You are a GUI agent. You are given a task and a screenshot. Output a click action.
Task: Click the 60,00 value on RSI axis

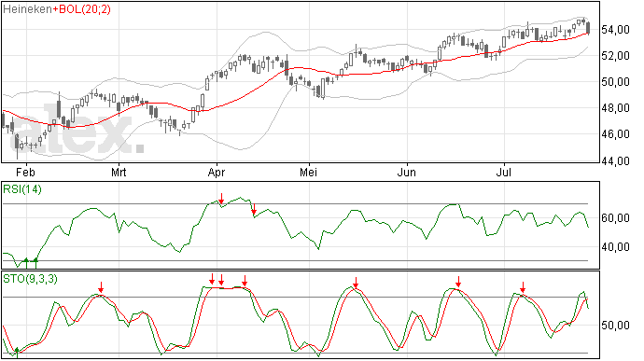point(615,218)
